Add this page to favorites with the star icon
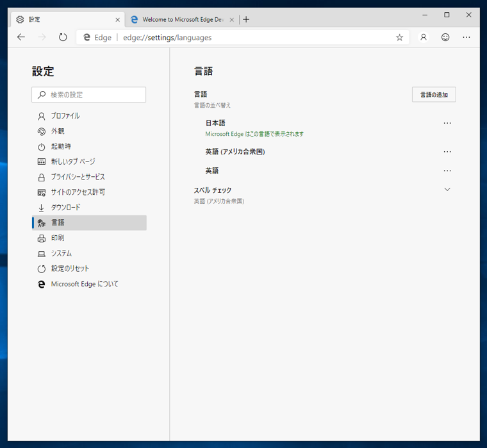This screenshot has width=487, height=448. click(399, 38)
